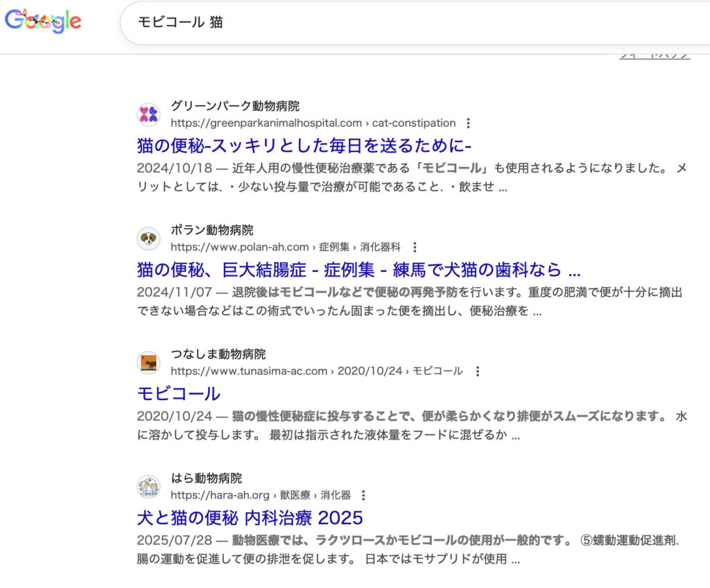
Task: Open three-dot menu for greenparkanimalhospital.com result
Action: click(469, 123)
